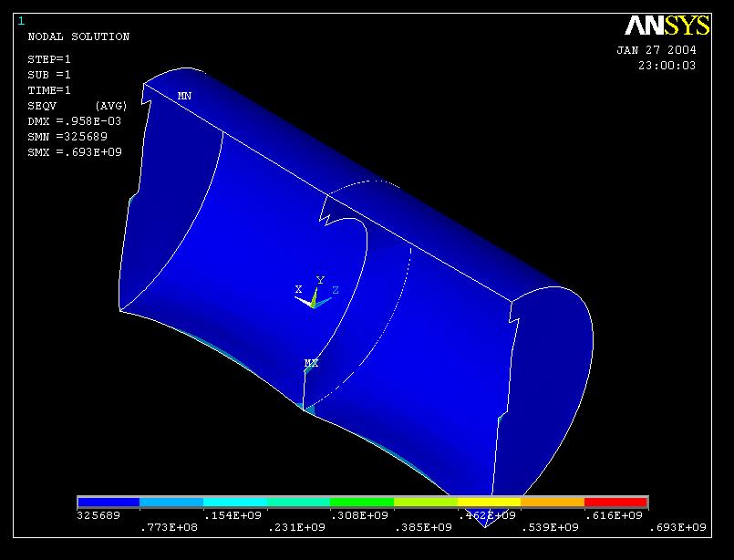The image size is (734, 560).
Task: Click the .539E+09 legend value
Action: point(550,527)
